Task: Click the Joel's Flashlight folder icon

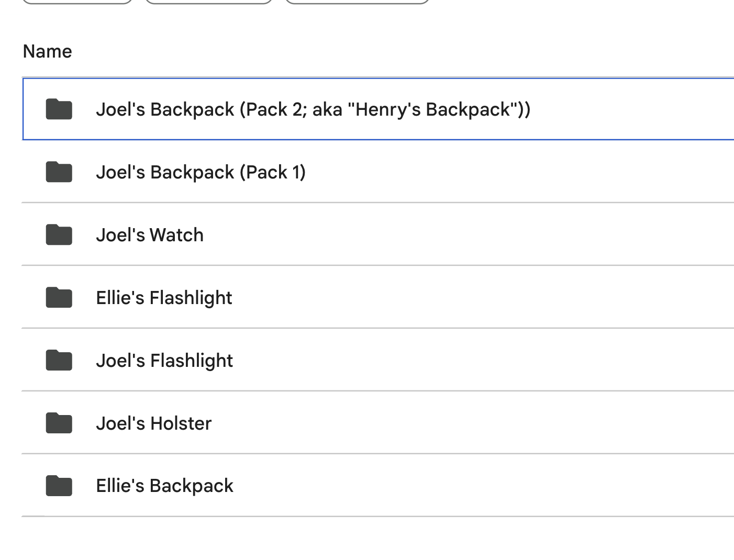Action: (x=59, y=361)
